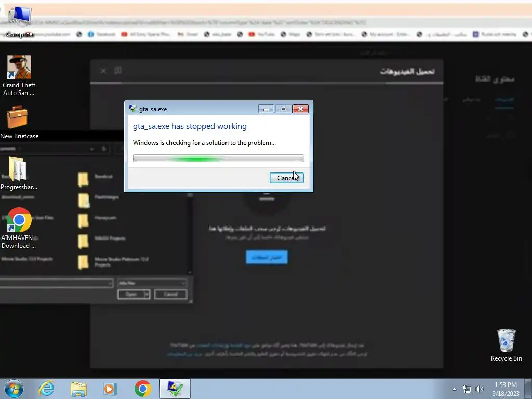Select the AIMHAVEN Download Chrome shortcut
The width and height of the screenshot is (532, 399).
19,228
